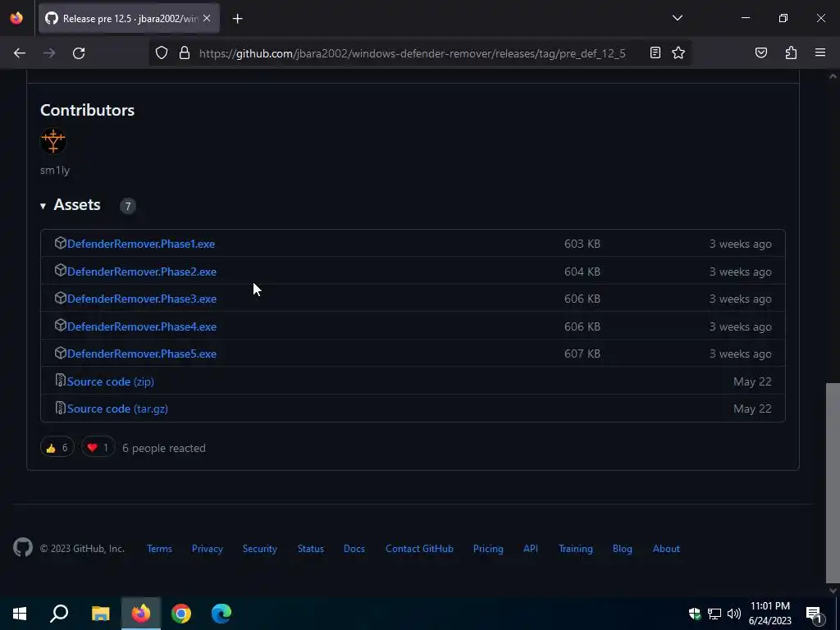Open a new browser tab
Image resolution: width=840 pixels, height=630 pixels.
(237, 19)
